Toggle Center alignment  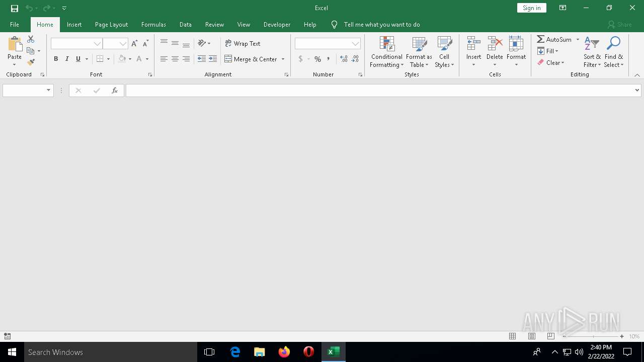[x=175, y=59]
